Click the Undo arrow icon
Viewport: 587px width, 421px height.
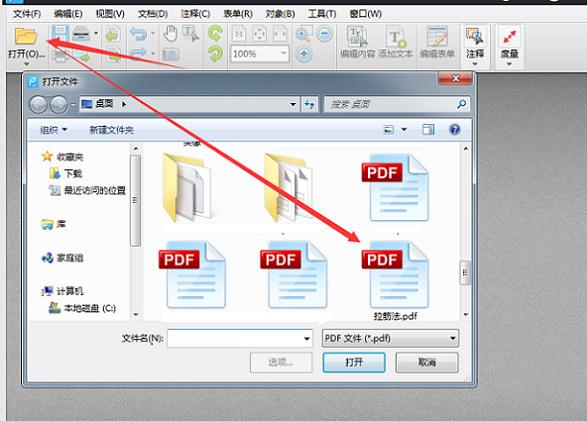(x=138, y=34)
